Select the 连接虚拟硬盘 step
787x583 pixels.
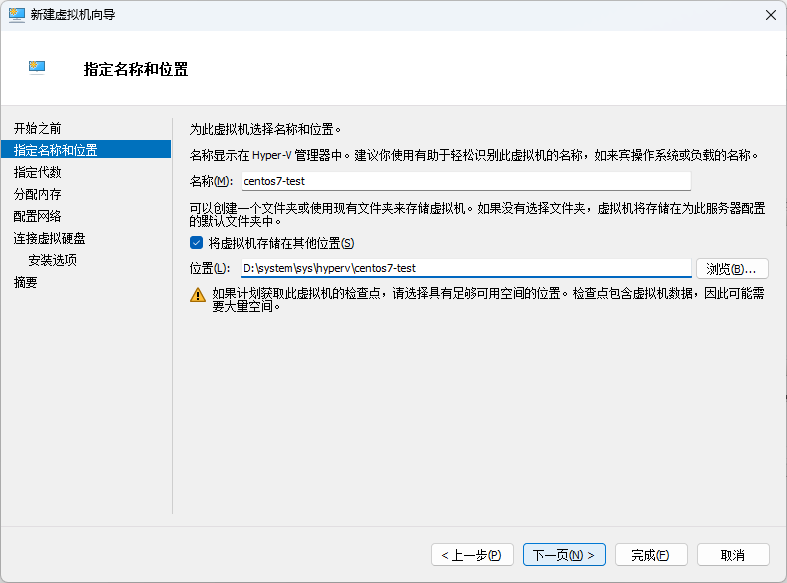pos(49,238)
